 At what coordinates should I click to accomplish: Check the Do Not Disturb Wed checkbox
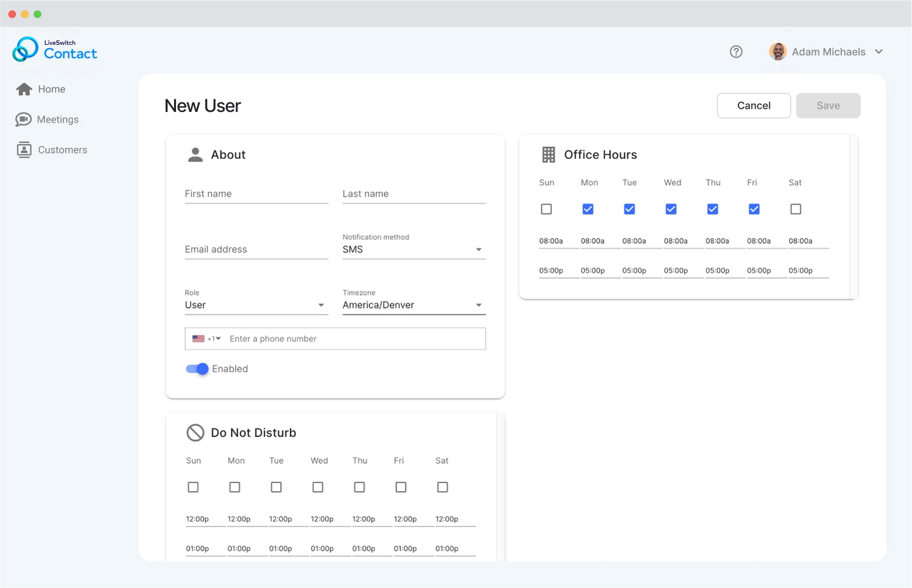(318, 487)
